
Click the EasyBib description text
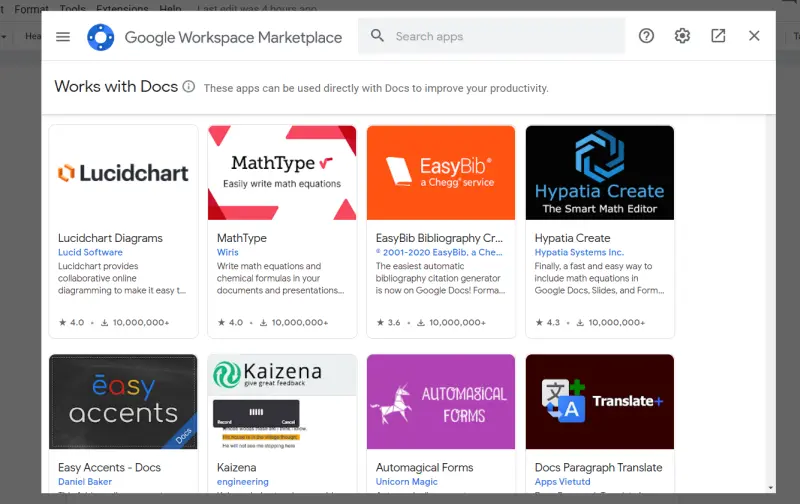pyautogui.click(x=440, y=278)
